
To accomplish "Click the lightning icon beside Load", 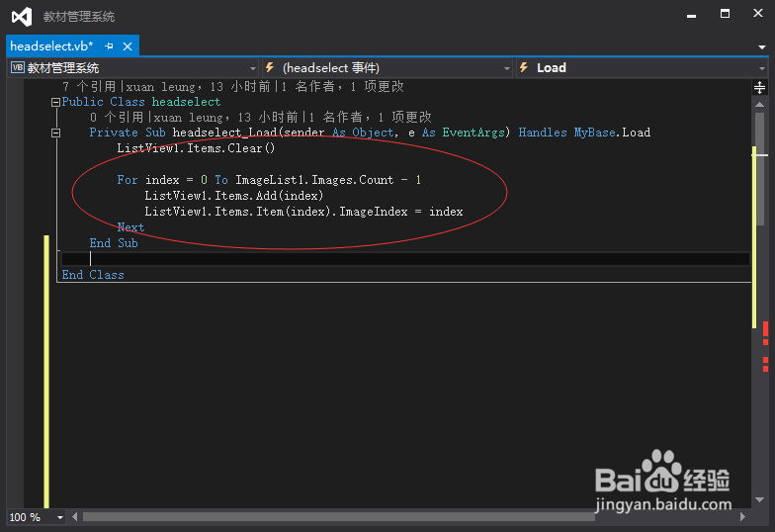I will (x=524, y=67).
